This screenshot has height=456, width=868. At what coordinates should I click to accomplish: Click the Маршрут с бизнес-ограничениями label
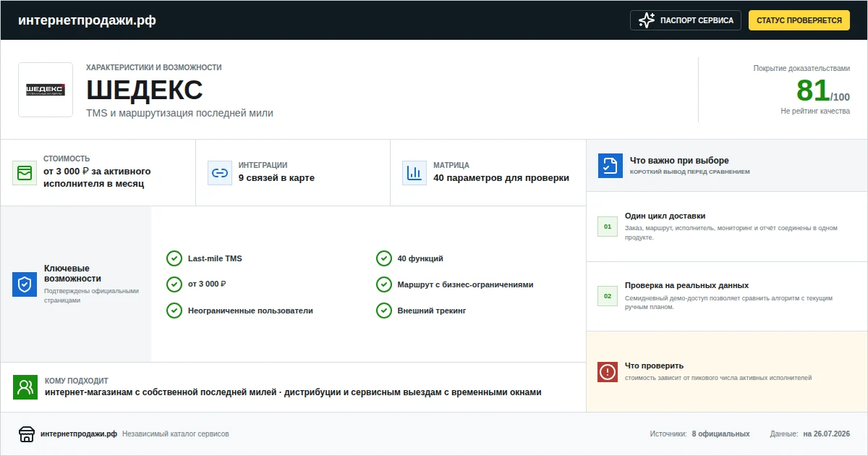click(466, 284)
